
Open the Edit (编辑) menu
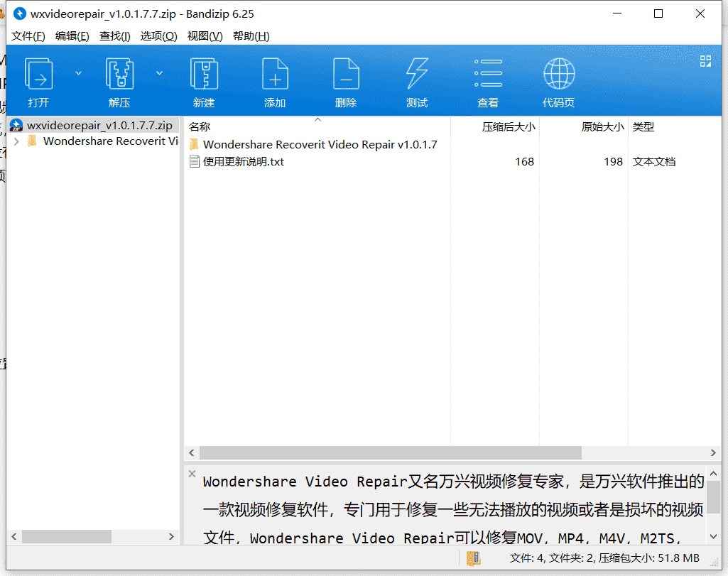coord(72,36)
